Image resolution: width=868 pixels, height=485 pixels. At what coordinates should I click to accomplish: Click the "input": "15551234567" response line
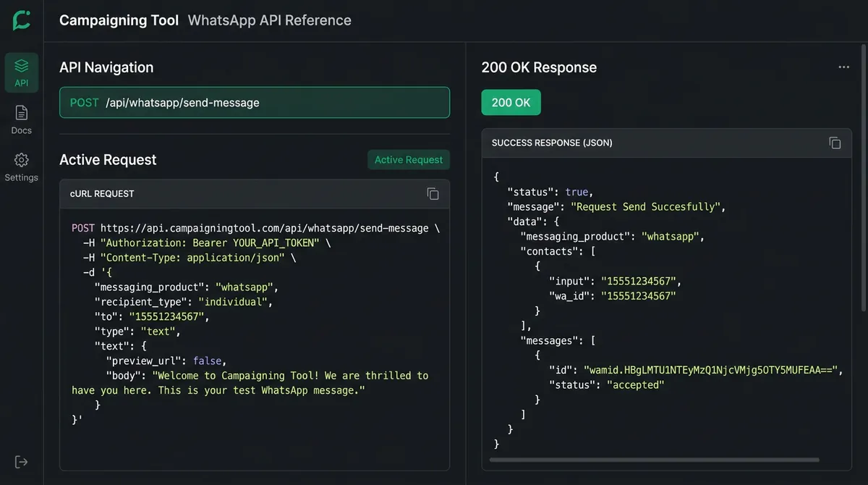[616, 281]
